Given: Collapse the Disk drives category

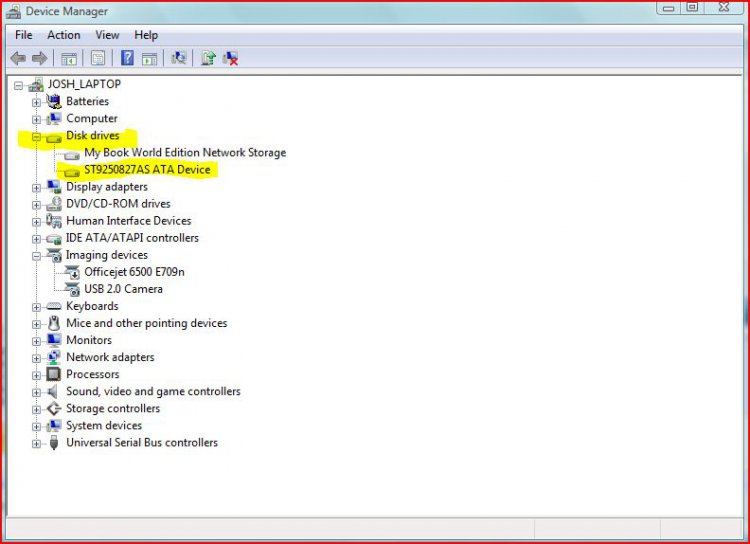Looking at the screenshot, I should (x=37, y=136).
